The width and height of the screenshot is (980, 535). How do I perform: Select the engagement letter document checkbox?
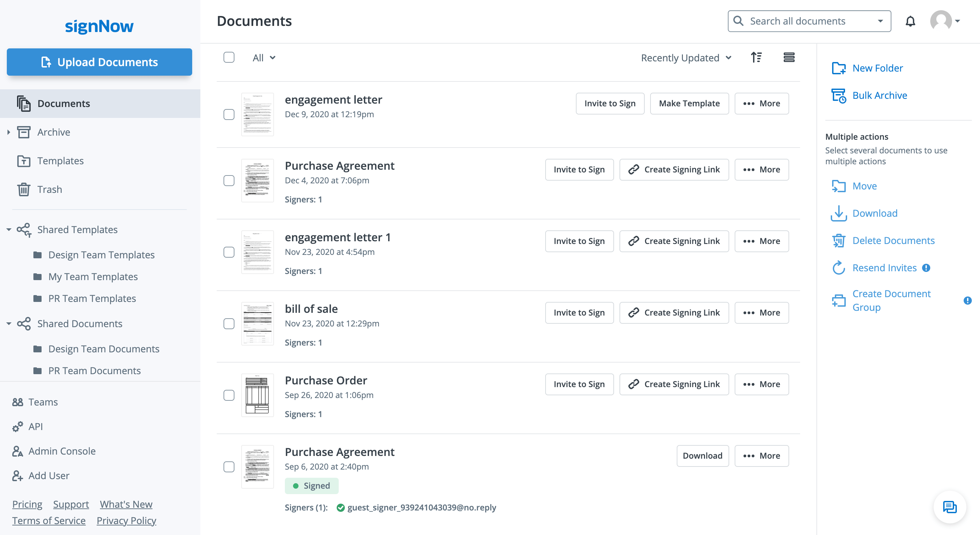[229, 114]
